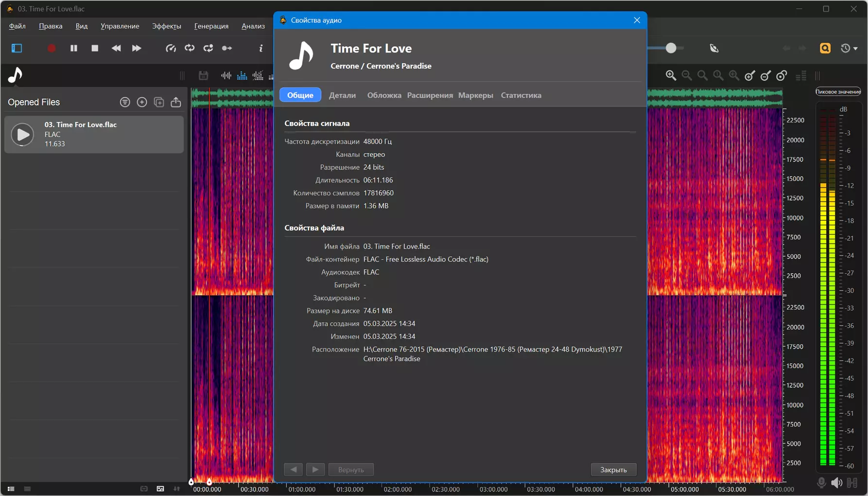Click the image thumbnail icon in status bar

tap(160, 489)
